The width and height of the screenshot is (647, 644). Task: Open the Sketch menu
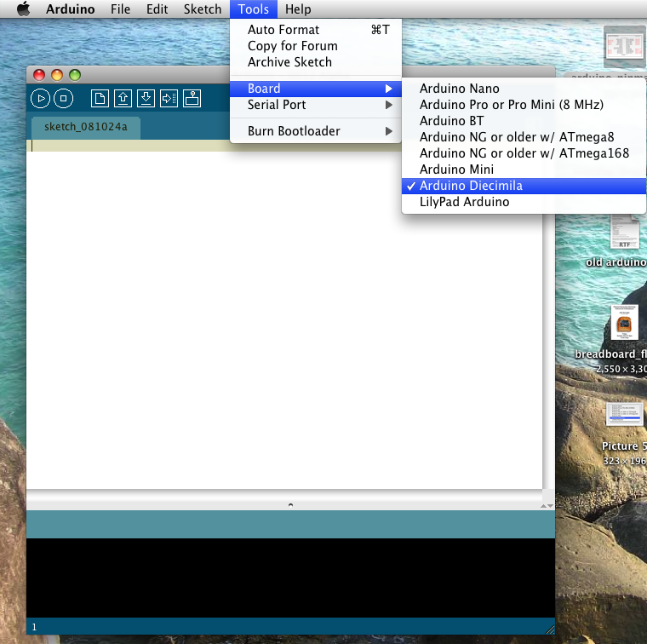point(203,9)
